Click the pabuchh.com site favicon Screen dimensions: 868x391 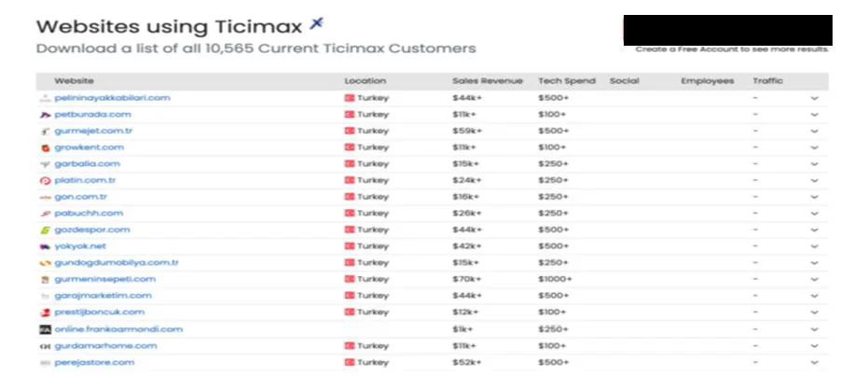(46, 214)
